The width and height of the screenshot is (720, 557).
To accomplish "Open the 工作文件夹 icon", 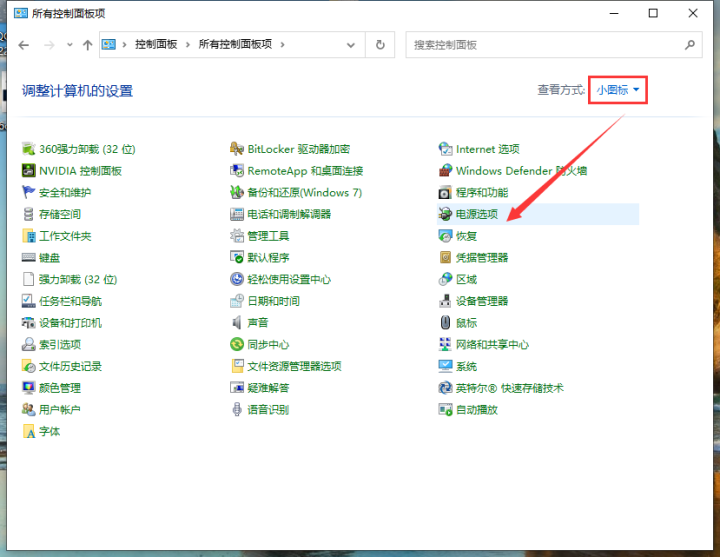I will click(28, 236).
